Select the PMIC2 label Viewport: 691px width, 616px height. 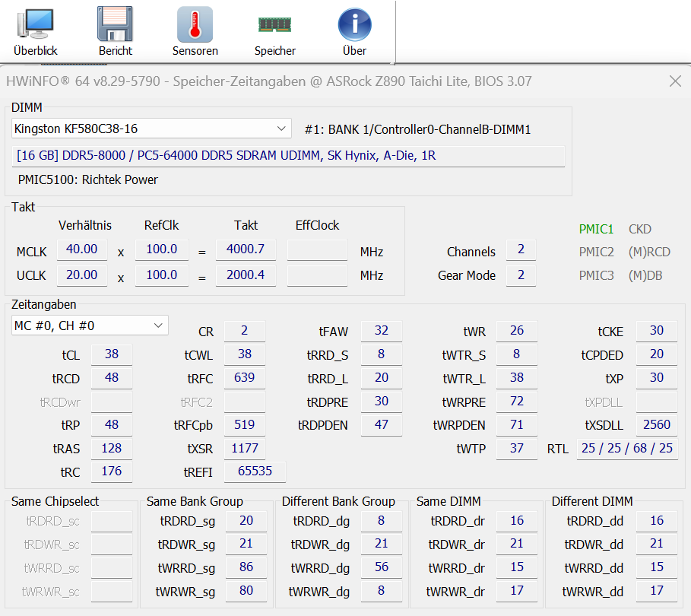(596, 252)
